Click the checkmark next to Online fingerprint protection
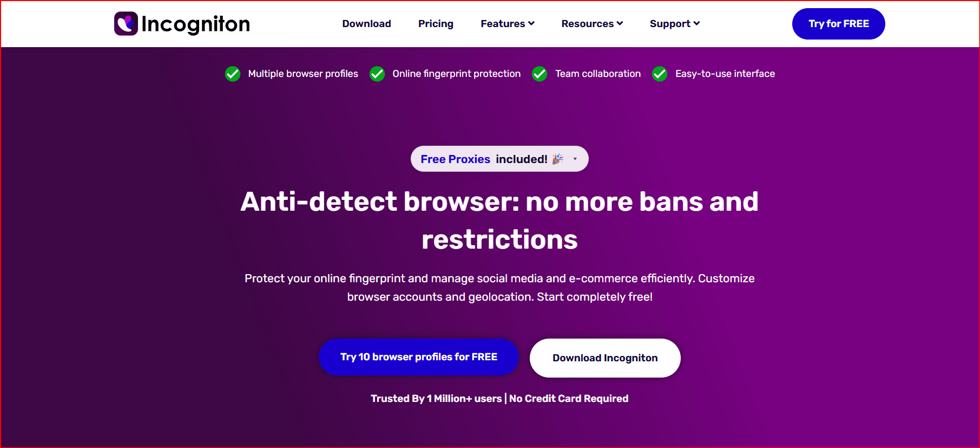The width and height of the screenshot is (980, 448). coord(377,74)
